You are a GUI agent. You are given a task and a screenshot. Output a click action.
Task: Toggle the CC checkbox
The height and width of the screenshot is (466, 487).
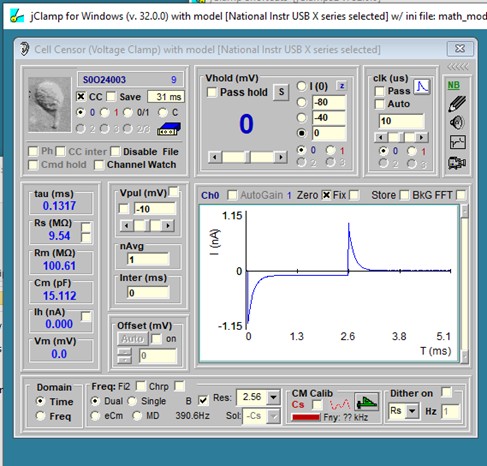point(80,96)
